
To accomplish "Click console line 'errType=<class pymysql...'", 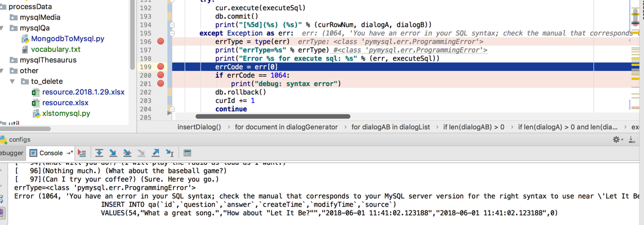I will click(x=105, y=188).
